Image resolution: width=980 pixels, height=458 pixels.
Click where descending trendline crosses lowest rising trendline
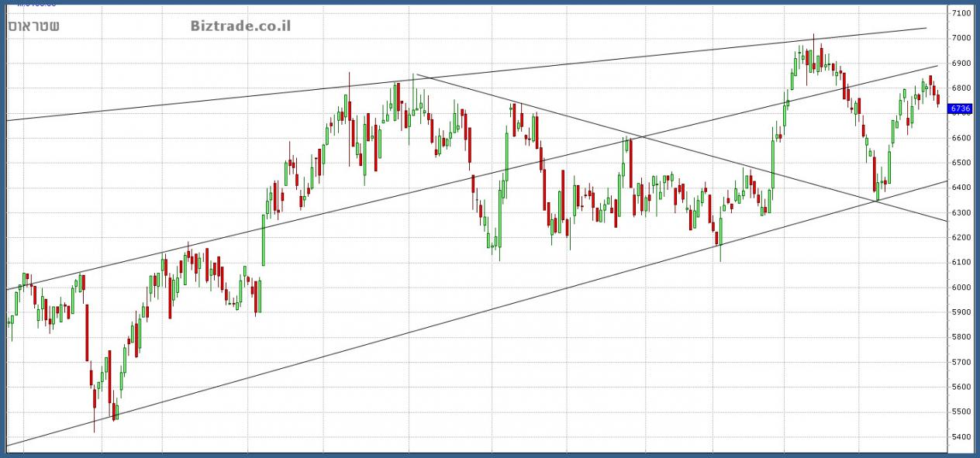(x=878, y=200)
